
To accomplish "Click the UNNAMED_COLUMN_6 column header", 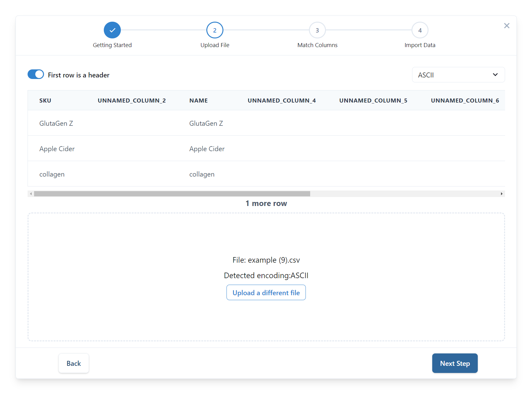I will (465, 100).
